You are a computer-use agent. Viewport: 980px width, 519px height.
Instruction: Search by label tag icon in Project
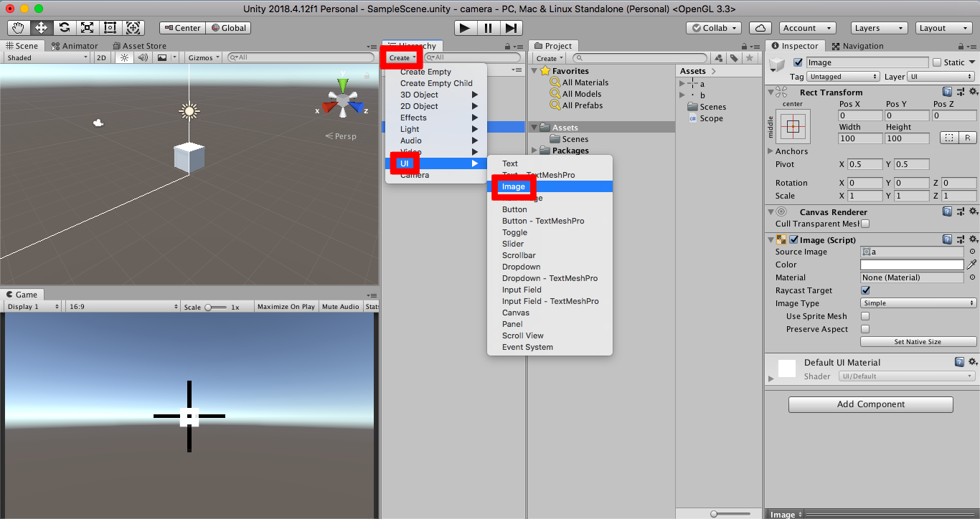[734, 58]
